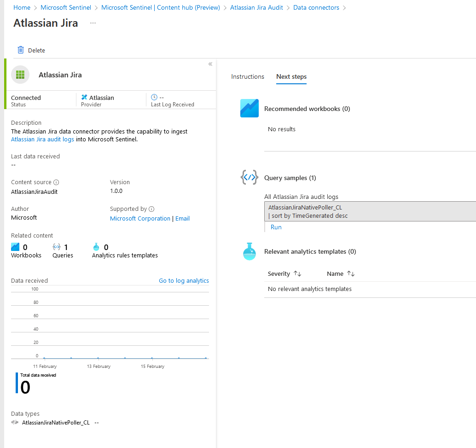Click the Email support link

click(182, 219)
